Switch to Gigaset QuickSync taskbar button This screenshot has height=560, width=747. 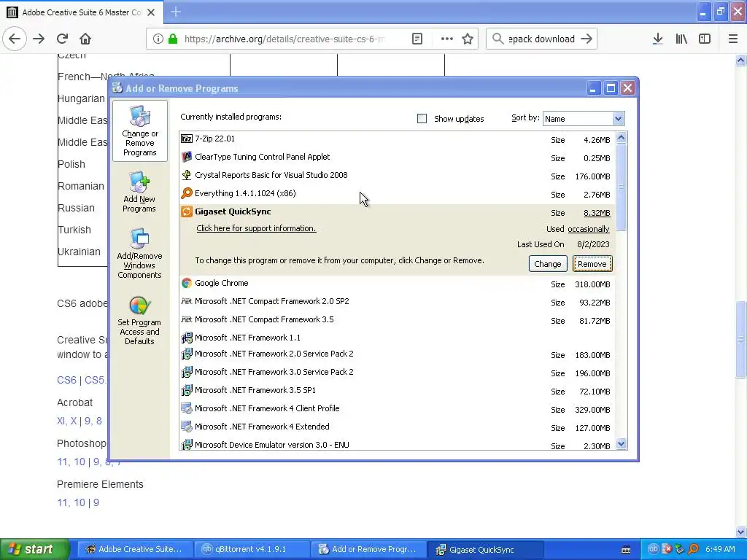(485, 549)
